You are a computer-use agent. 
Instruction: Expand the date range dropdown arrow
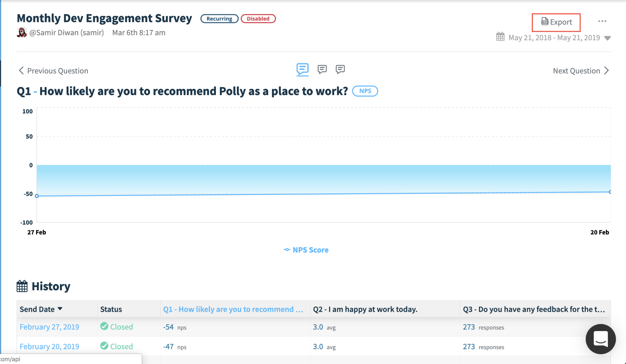point(608,38)
